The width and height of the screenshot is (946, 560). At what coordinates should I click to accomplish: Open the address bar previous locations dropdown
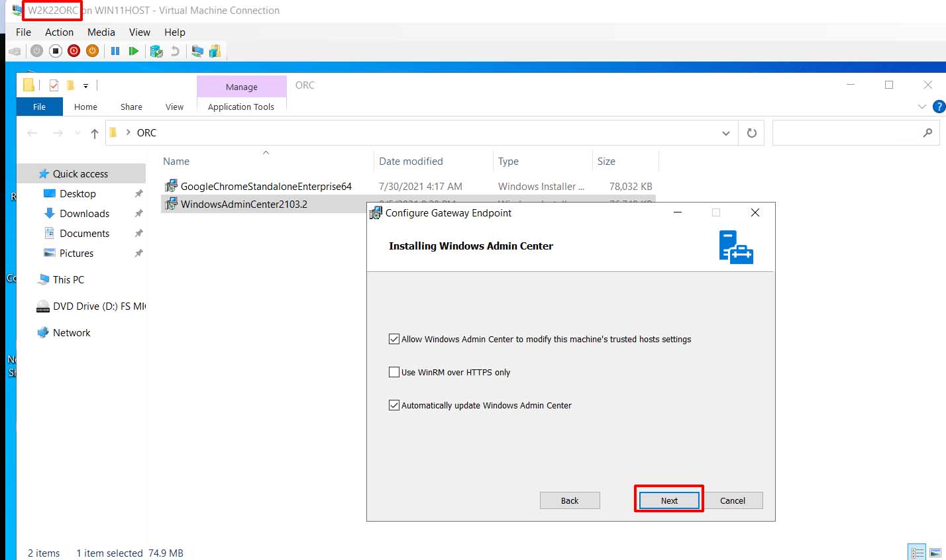point(726,133)
